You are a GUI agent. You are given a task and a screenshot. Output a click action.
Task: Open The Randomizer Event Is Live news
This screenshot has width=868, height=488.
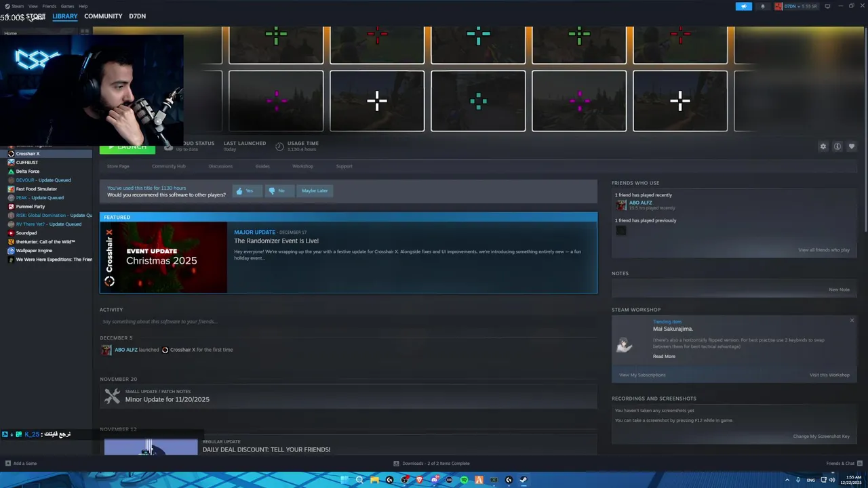pos(276,241)
